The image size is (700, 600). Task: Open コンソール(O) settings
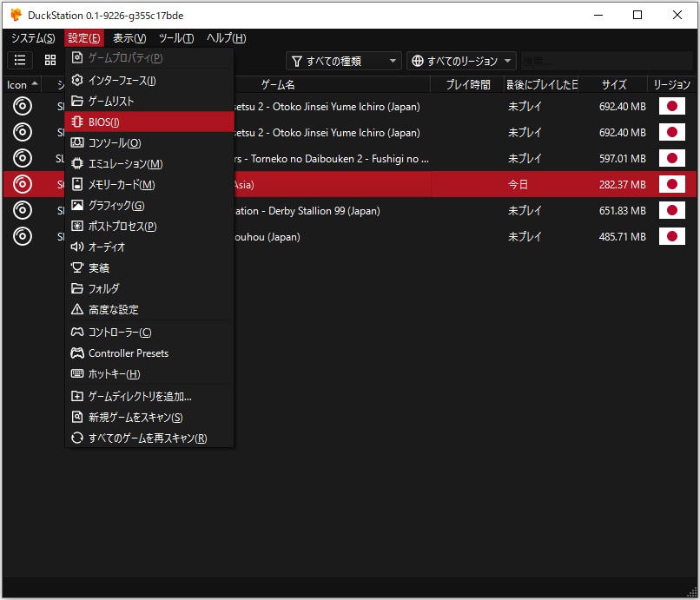click(149, 143)
